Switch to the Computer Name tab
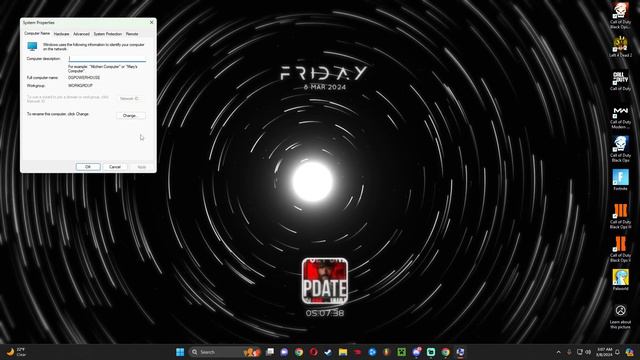This screenshot has width=640, height=360. coord(37,33)
